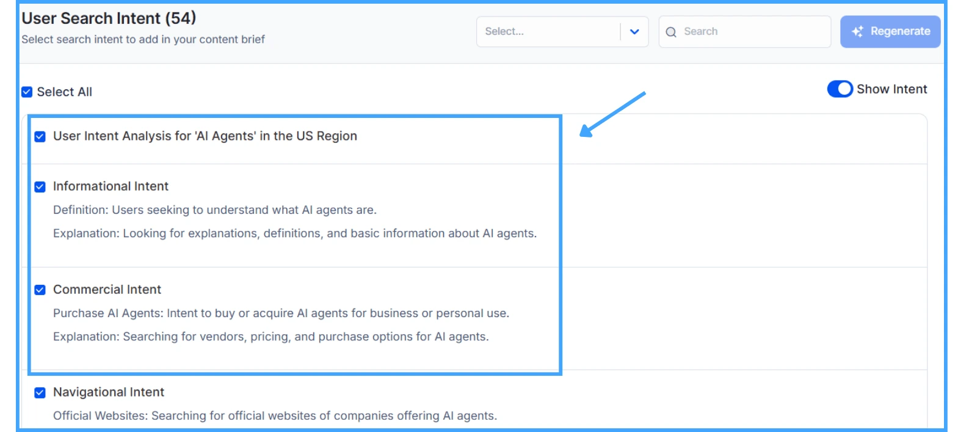Click the 'Purchase AI Agents' description line
This screenshot has height=432, width=980.
click(x=281, y=313)
